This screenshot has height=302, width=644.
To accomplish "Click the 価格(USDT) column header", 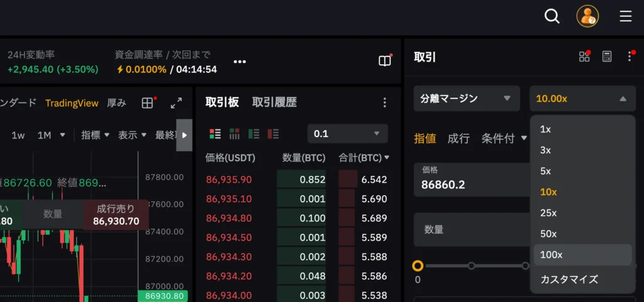I will [x=230, y=158].
